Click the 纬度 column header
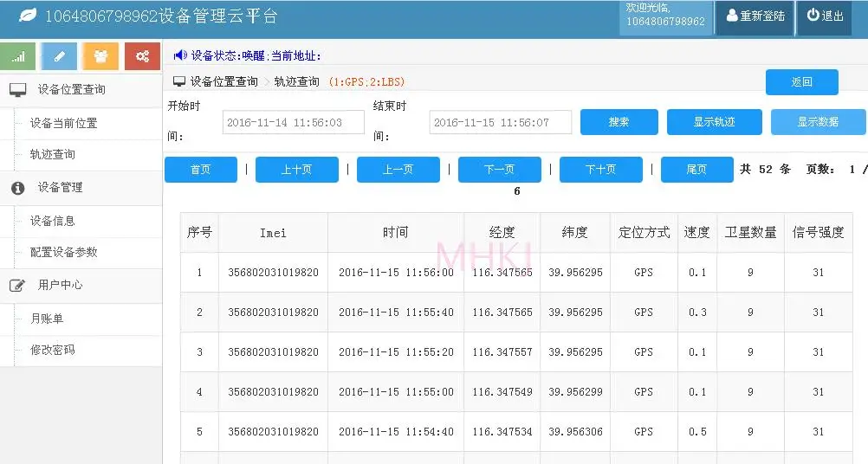 coord(575,232)
